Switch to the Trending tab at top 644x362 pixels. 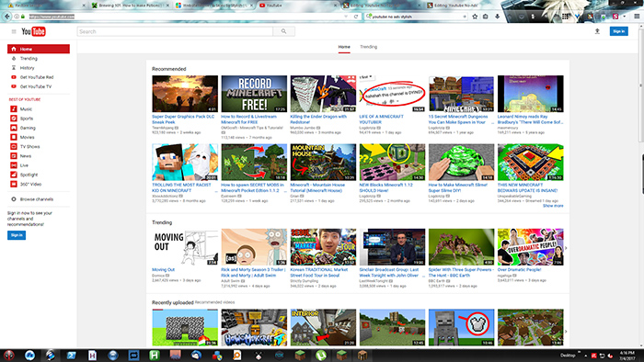tap(368, 47)
